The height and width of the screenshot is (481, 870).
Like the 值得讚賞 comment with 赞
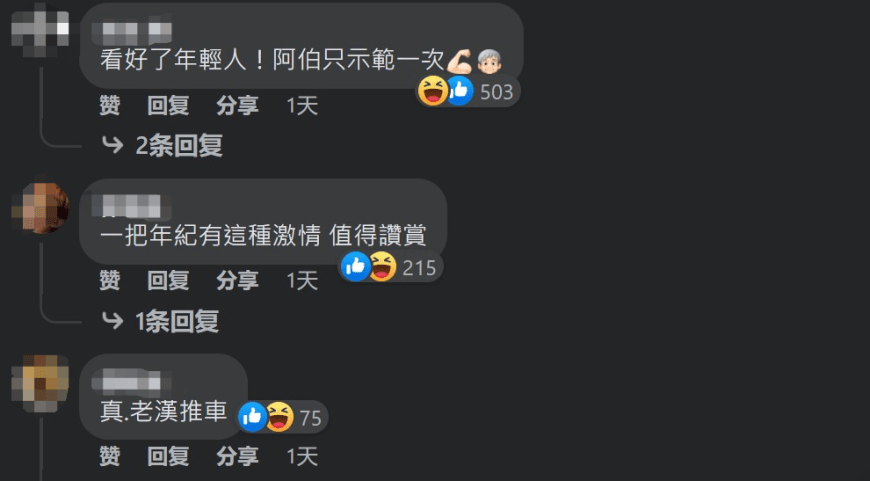point(110,281)
